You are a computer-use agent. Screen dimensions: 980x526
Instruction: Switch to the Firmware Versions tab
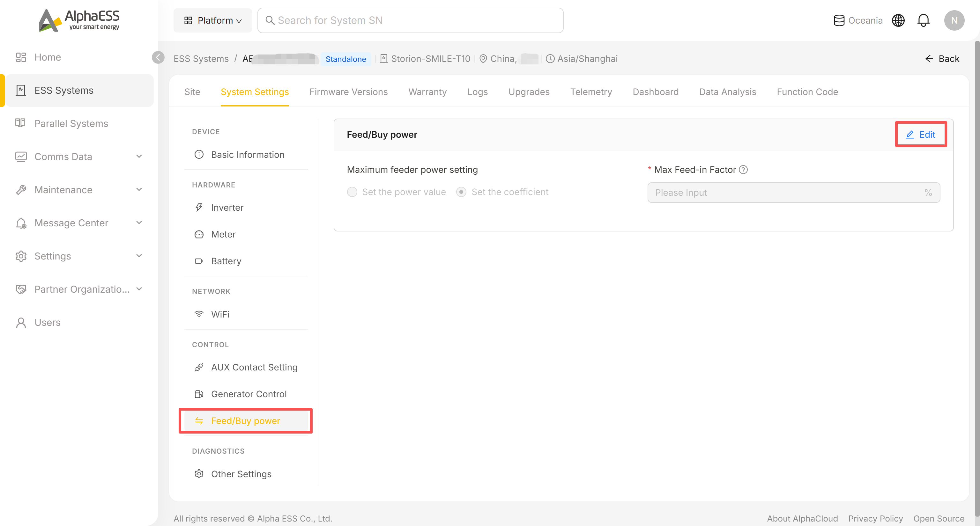tap(348, 92)
